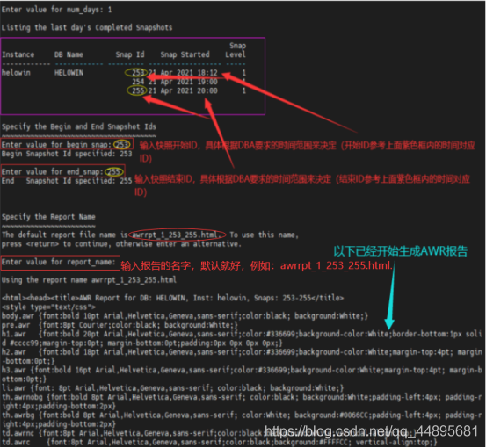Click the end snap input value 255
The width and height of the screenshot is (486, 448).
pyautogui.click(x=114, y=171)
